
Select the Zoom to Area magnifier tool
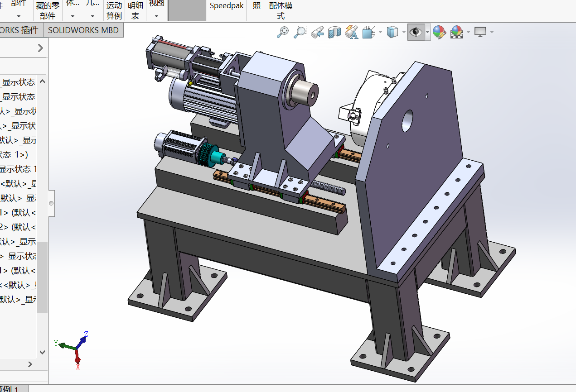[300, 32]
